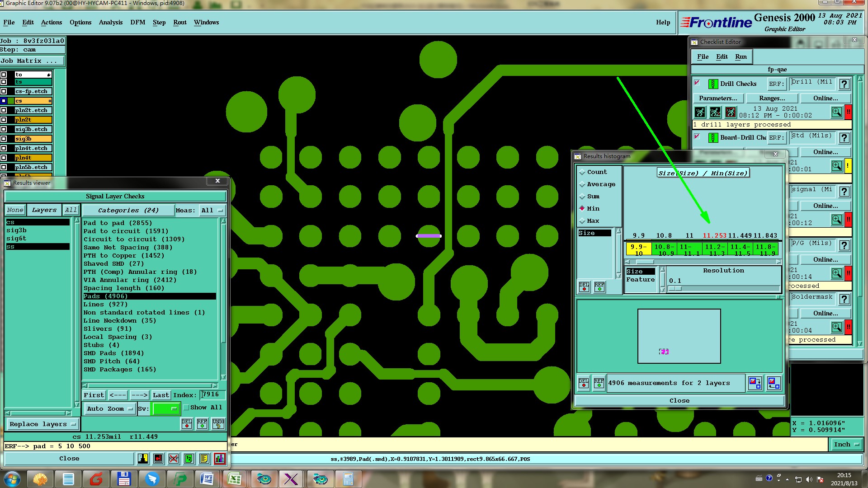Open the DFM menu
This screenshot has height=488, width=868.
click(137, 22)
